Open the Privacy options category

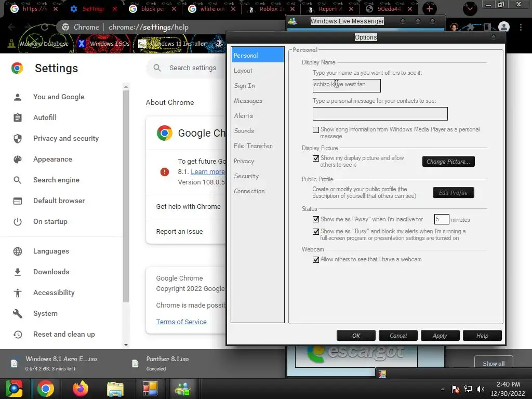click(257, 161)
